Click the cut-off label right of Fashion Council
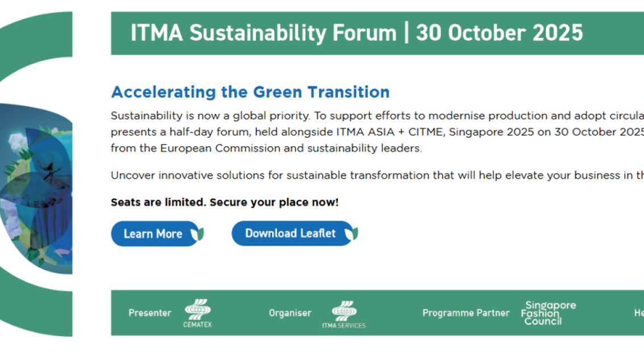Screen dimensions: 644x355 (639, 313)
